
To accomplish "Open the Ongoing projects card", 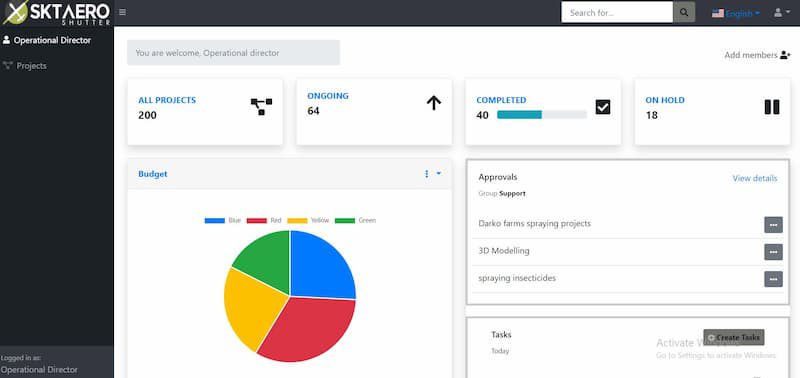I will click(374, 112).
